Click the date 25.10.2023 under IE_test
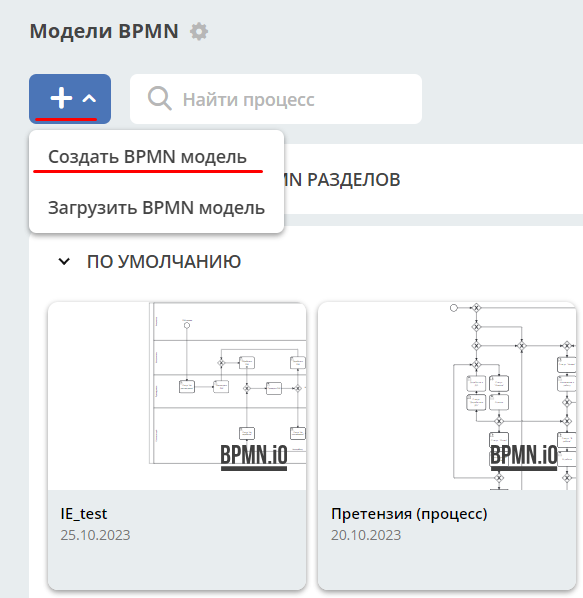583x598 pixels. click(x=95, y=535)
